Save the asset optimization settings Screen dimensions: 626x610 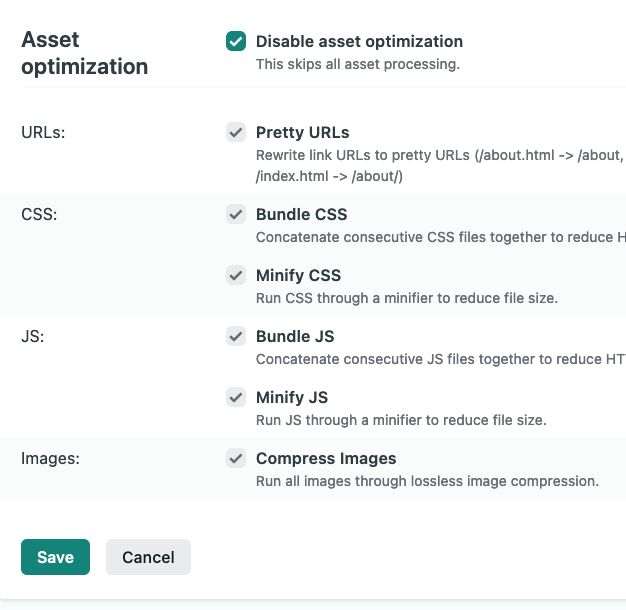(55, 557)
